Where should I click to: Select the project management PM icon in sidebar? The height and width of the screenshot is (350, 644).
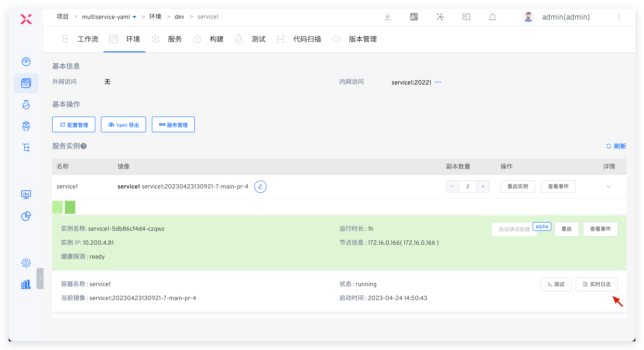(x=26, y=83)
